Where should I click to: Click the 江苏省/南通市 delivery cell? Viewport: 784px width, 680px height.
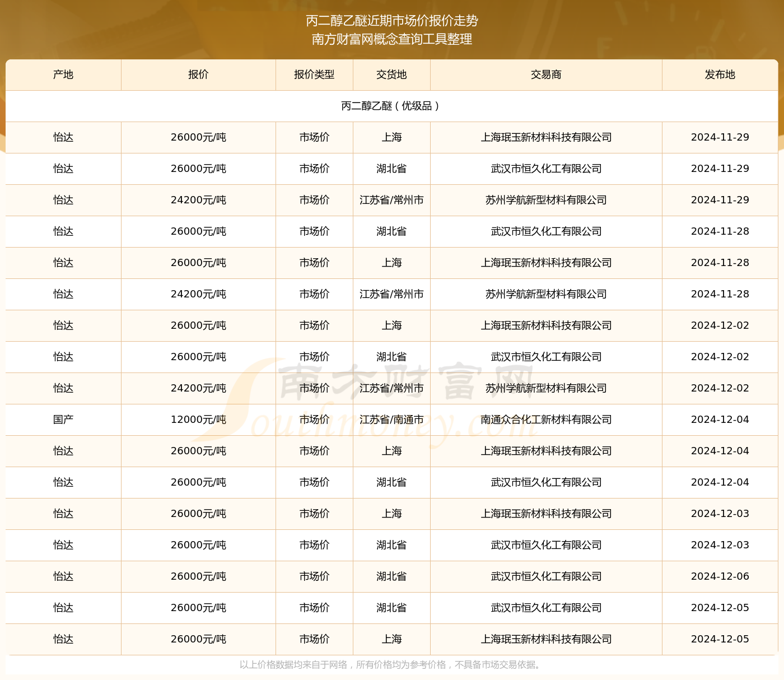[x=391, y=420]
